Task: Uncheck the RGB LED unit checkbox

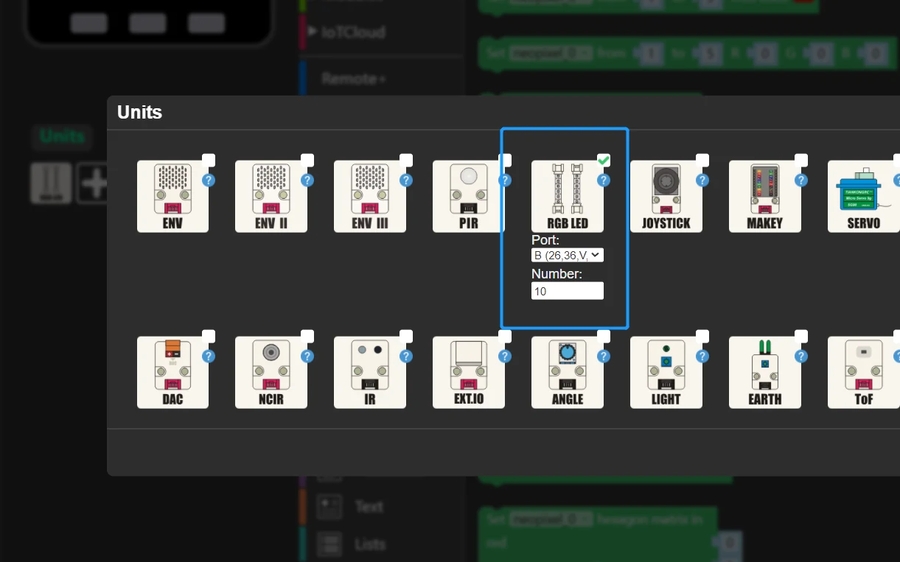Action: point(604,160)
